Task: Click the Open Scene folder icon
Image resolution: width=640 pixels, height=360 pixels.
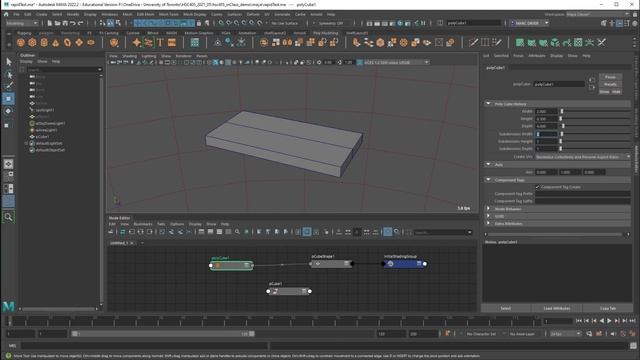Action: [57, 23]
